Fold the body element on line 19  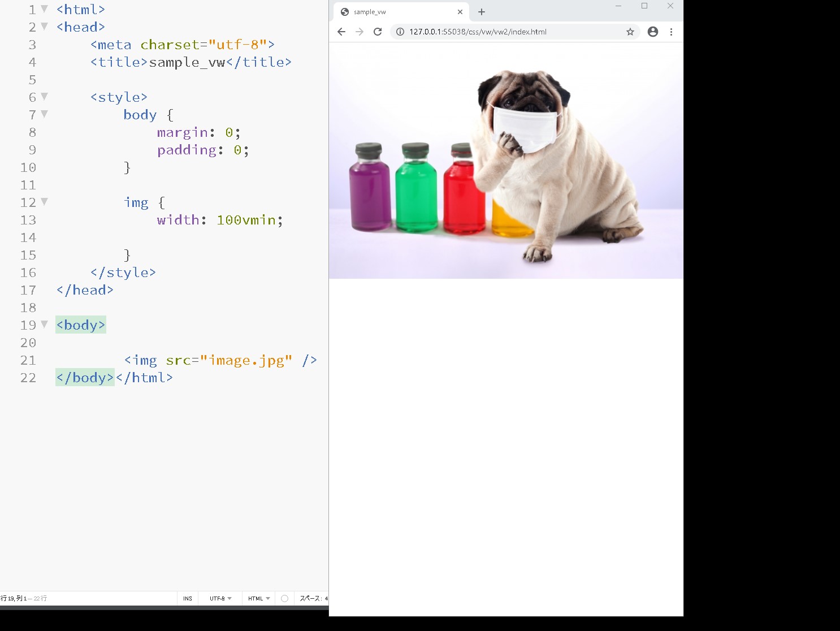45,325
